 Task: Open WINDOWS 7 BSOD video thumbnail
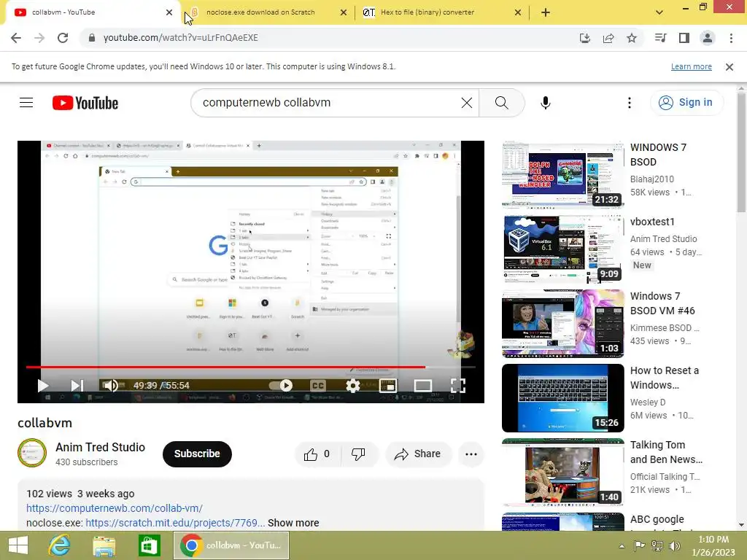562,175
